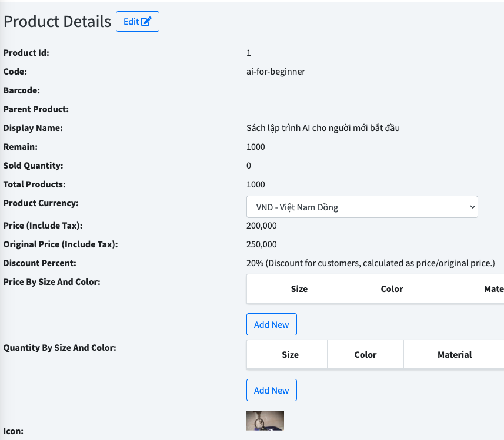504x440 pixels.
Task: Click the 20% discount description text
Action: pyautogui.click(x=371, y=263)
